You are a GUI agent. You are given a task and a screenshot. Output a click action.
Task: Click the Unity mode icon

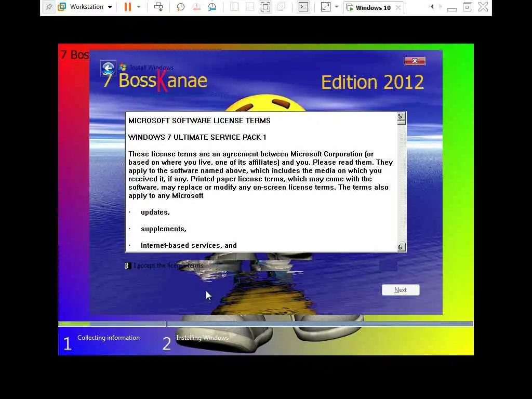(x=281, y=7)
